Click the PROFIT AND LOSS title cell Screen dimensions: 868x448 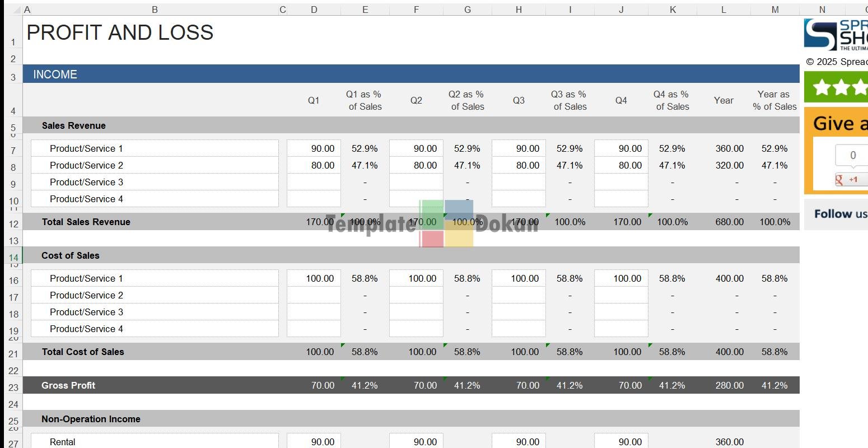coord(120,33)
